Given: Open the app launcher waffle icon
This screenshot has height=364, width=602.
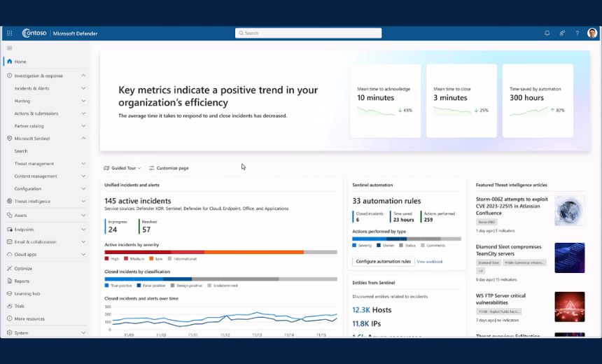Looking at the screenshot, I should (10, 33).
